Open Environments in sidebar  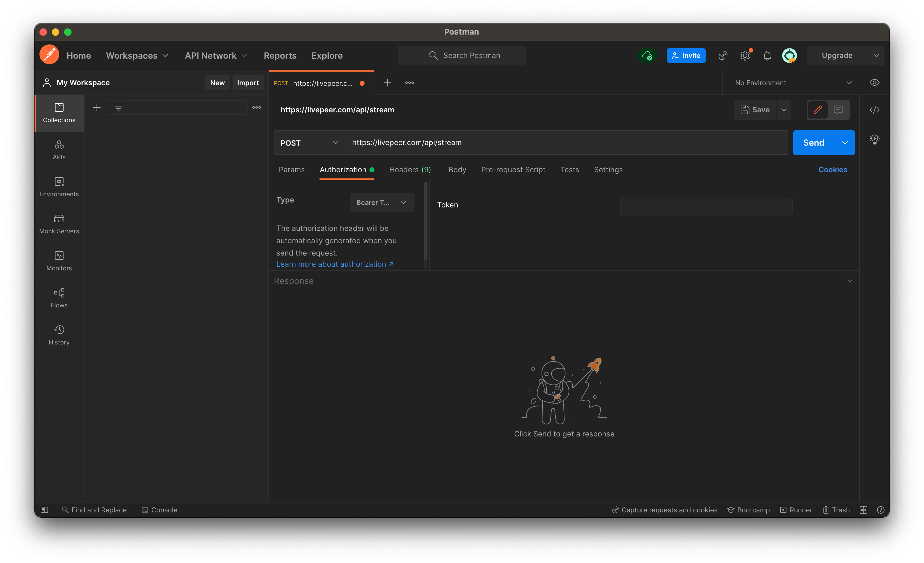pos(59,187)
